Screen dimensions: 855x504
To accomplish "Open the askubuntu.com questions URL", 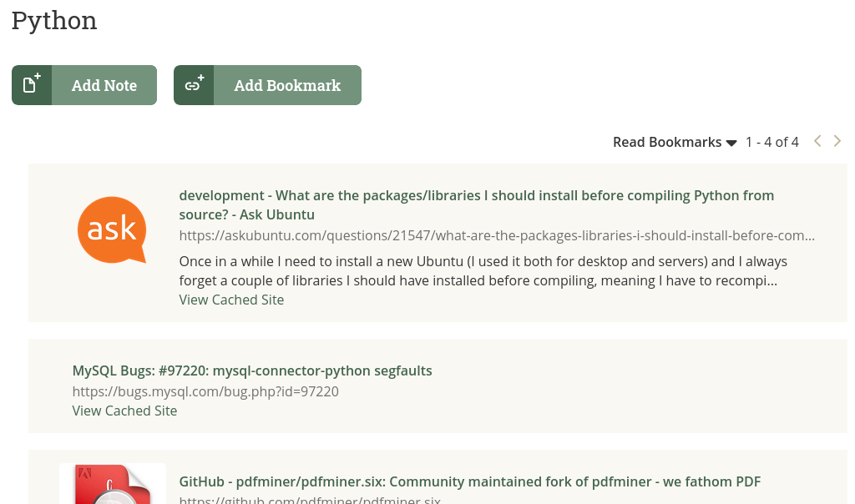I will tap(497, 235).
